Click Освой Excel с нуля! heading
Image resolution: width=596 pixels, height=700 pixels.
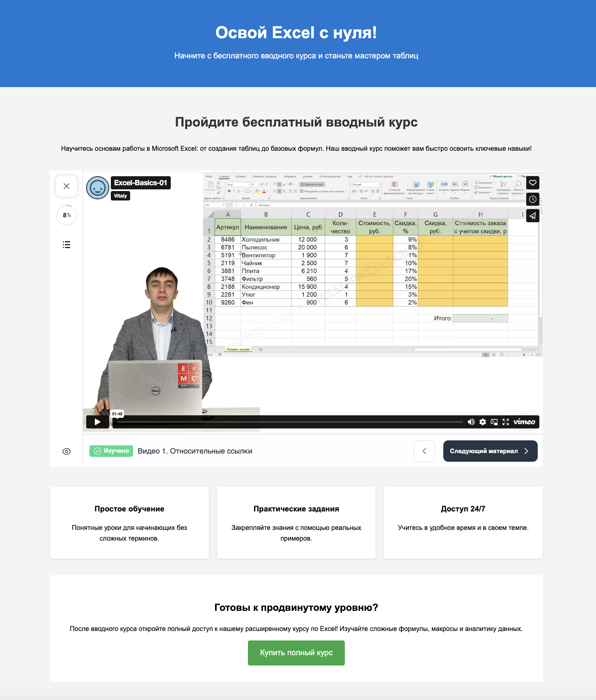click(296, 33)
